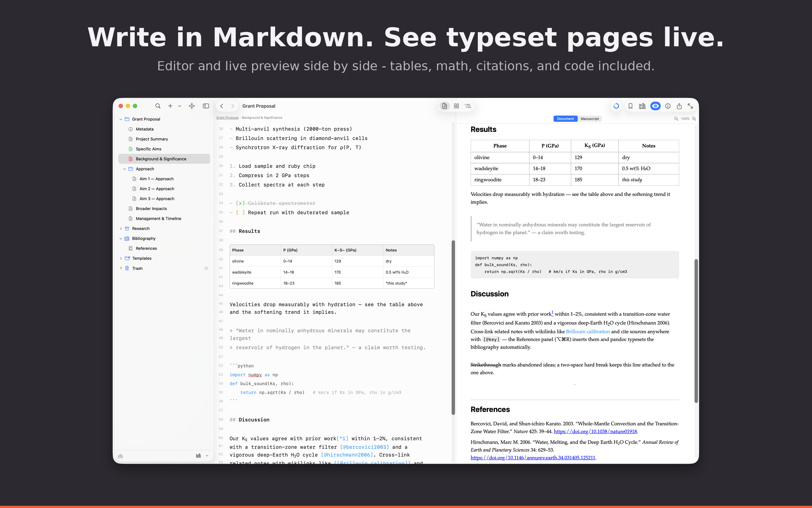The image size is (812, 508).
Task: Click the editor vertical scrollbar thumb
Action: click(453, 328)
